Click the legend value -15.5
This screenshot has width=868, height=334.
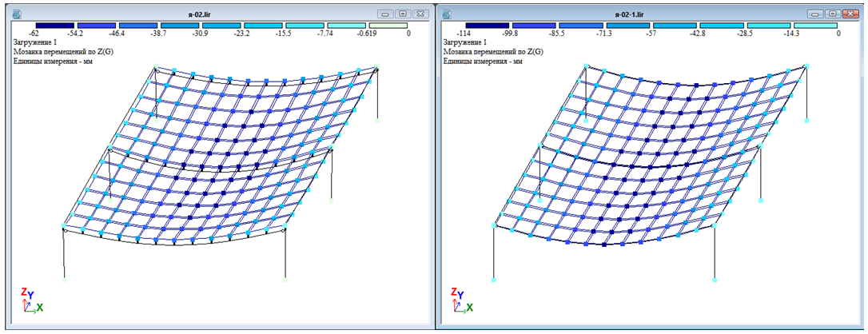coord(285,34)
